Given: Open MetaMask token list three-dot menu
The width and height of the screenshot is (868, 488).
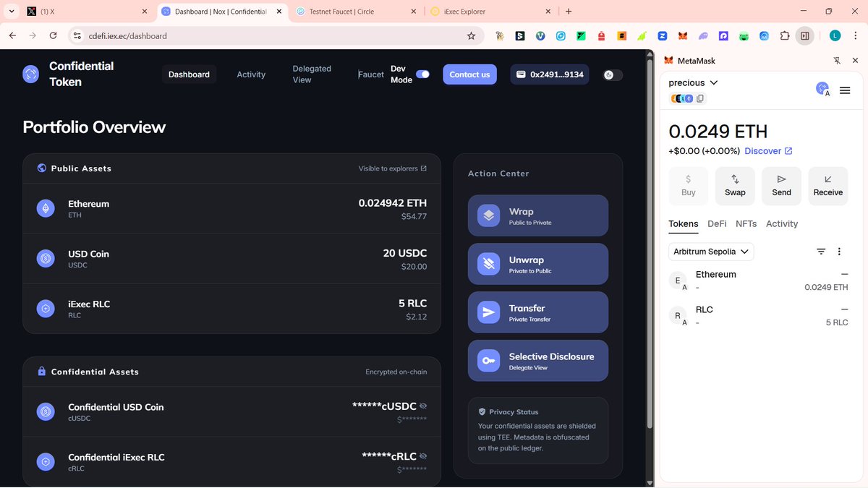Looking at the screenshot, I should click(x=839, y=252).
